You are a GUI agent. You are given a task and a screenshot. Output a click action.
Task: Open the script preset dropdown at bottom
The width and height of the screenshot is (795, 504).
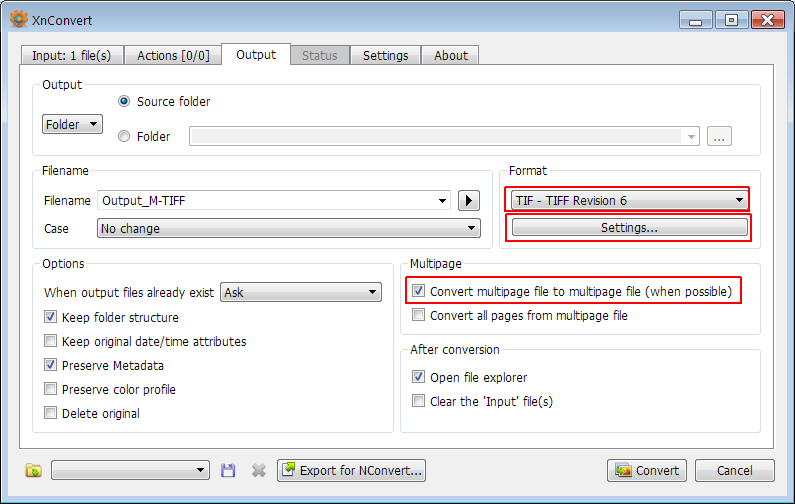coord(130,471)
